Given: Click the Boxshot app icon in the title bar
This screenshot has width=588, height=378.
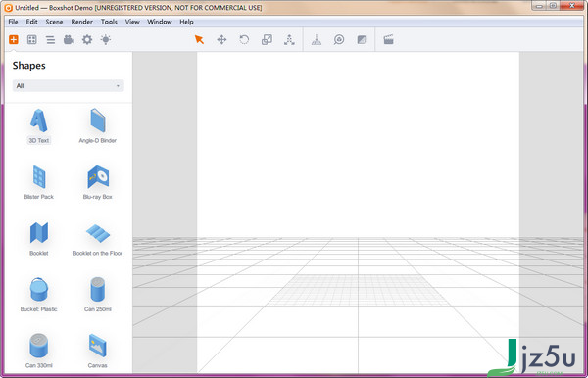Looking at the screenshot, I should pyautogui.click(x=8, y=8).
